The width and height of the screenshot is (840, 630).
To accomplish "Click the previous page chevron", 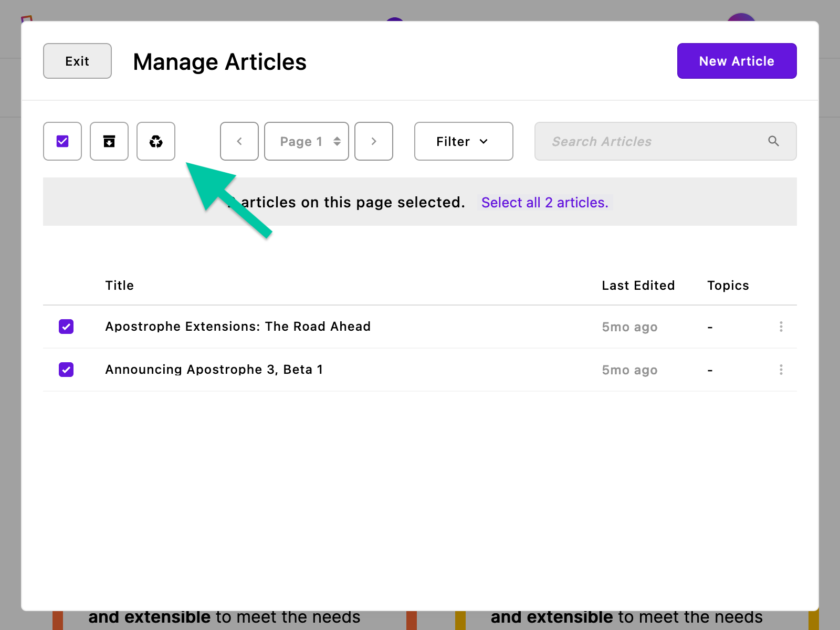I will [239, 141].
